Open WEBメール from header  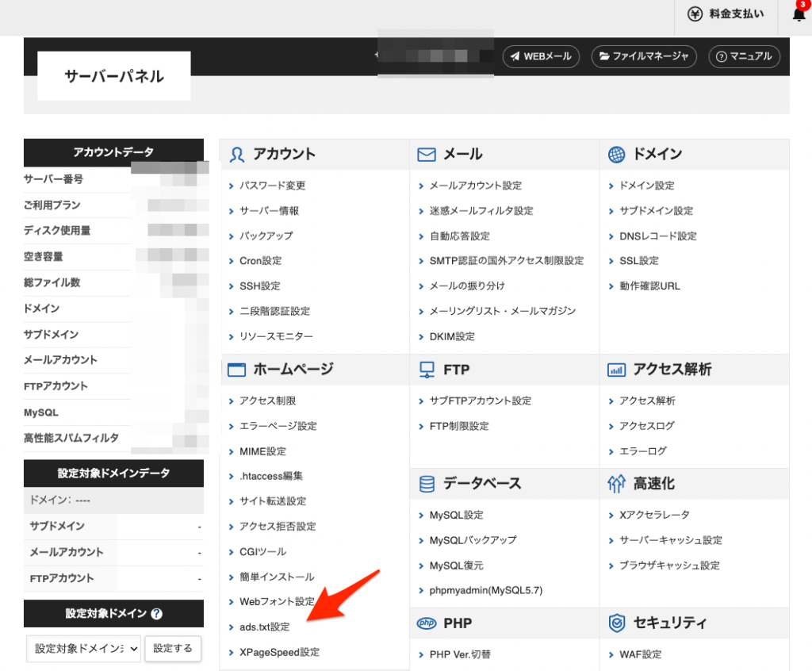541,56
